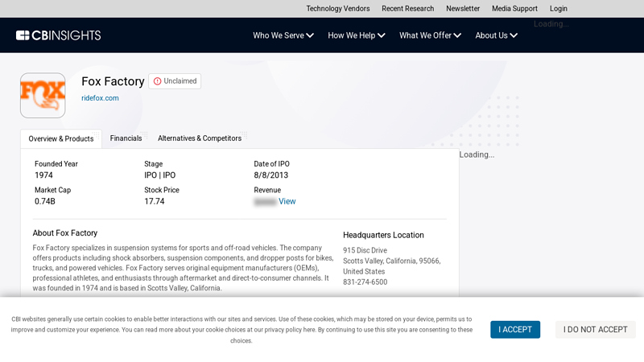Viewport: 644px width, 362px height.
Task: Click the Login link
Action: (559, 9)
